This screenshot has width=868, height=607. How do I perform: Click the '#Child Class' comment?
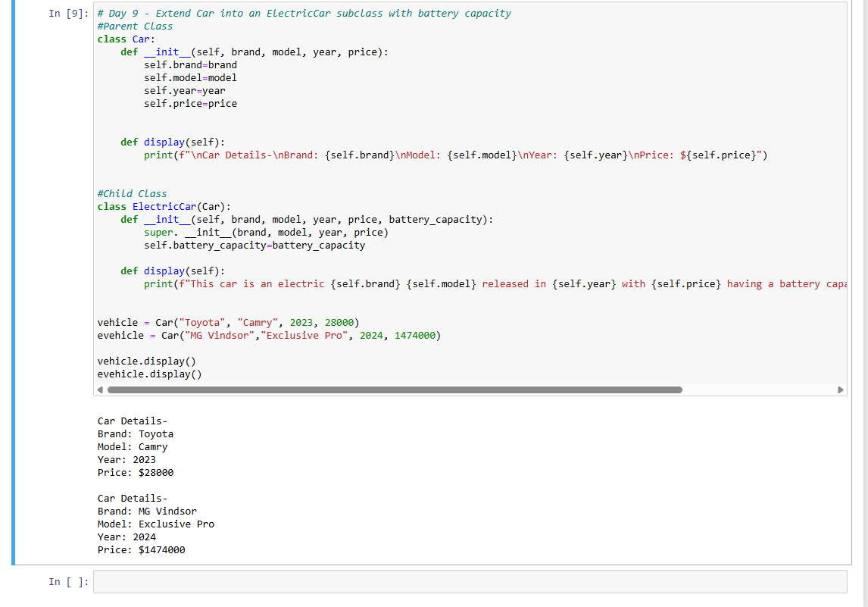pos(132,193)
